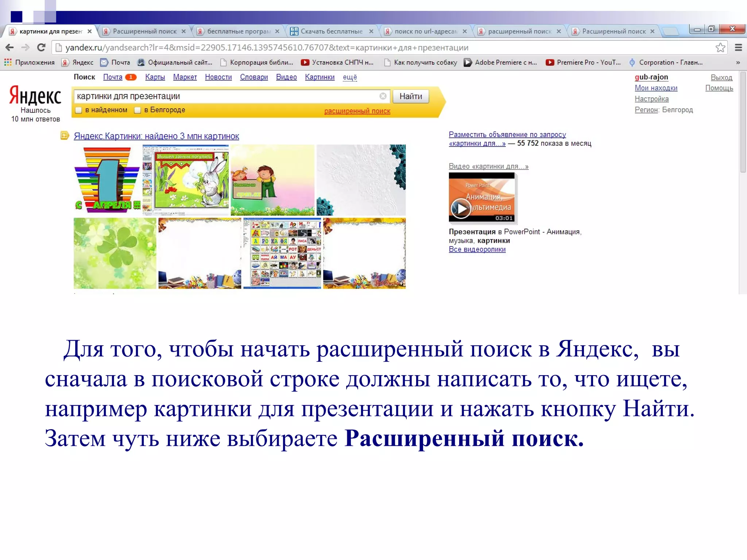Switch to Скачать бесплатные tab
This screenshot has height=560, width=747.
332,31
